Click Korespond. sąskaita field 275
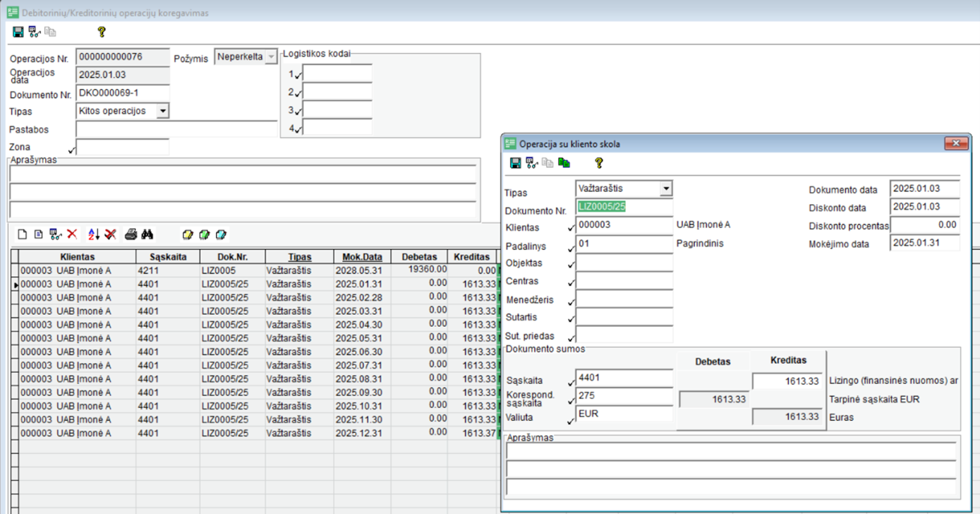980x514 pixels. [624, 396]
